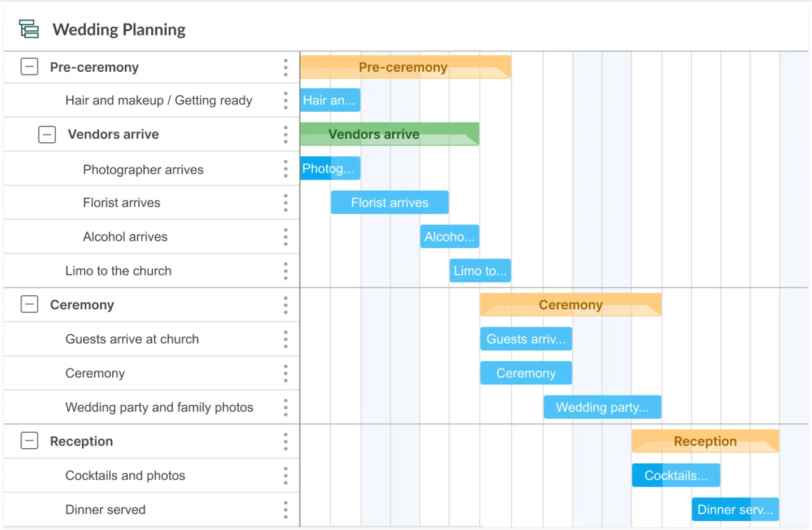The image size is (812, 530).
Task: Open options for Alcohol arrives row
Action: 286,236
